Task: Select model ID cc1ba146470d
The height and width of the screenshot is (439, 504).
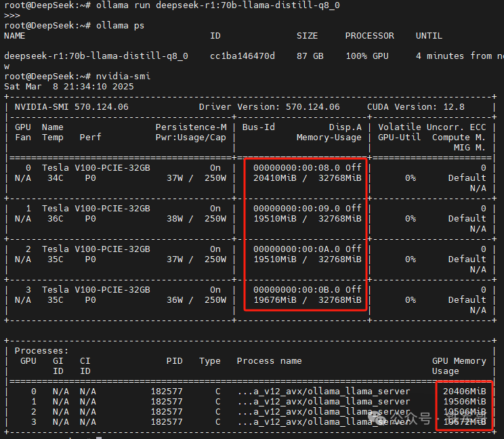Action: pos(243,56)
